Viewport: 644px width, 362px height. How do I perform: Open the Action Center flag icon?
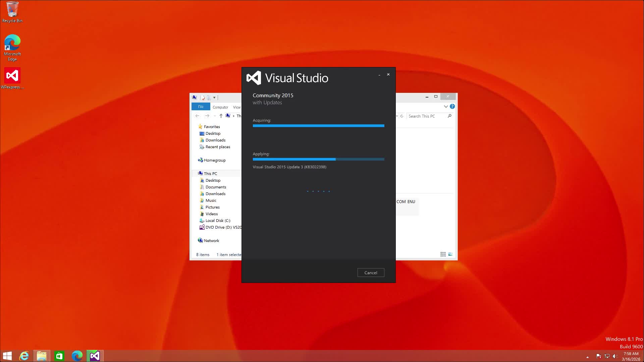[599, 356]
